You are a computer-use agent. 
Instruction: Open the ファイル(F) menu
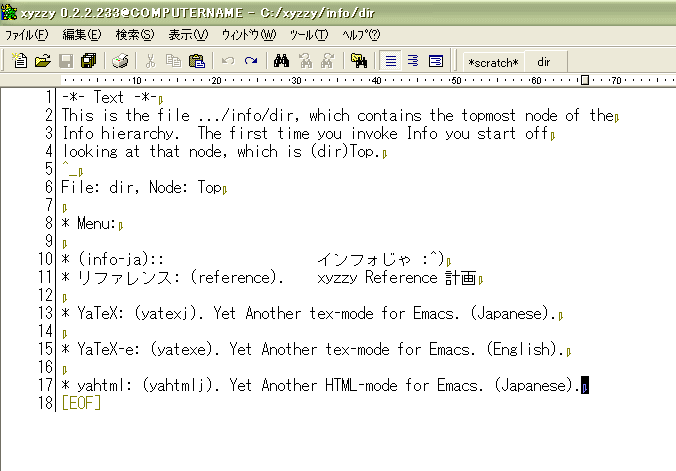(26, 34)
